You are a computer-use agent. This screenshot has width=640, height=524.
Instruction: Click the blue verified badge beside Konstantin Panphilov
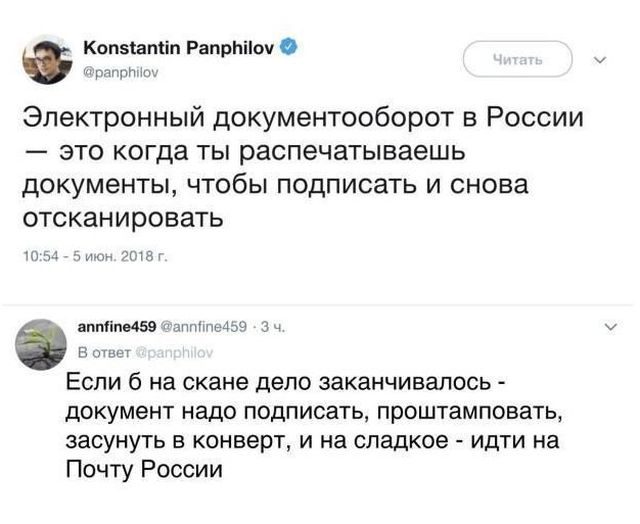(x=289, y=47)
